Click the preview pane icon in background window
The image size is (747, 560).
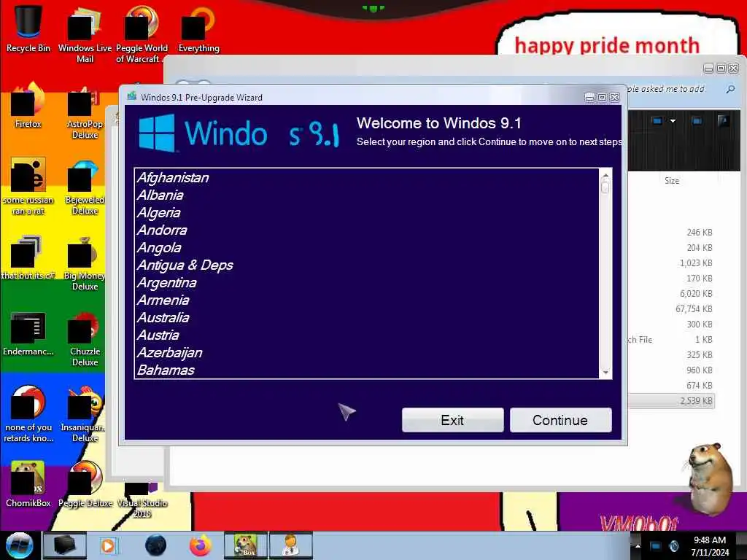(697, 121)
